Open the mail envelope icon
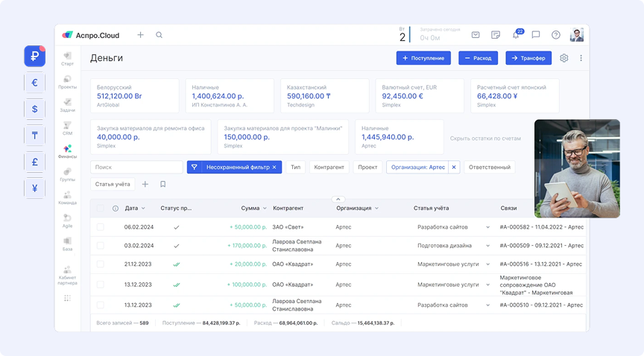The width and height of the screenshot is (644, 356). [476, 35]
